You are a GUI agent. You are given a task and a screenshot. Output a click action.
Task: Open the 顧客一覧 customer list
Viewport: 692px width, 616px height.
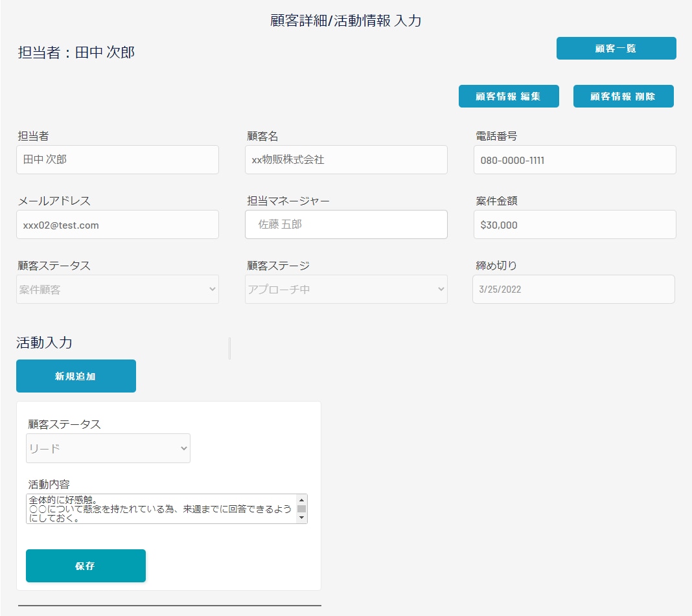tap(616, 48)
